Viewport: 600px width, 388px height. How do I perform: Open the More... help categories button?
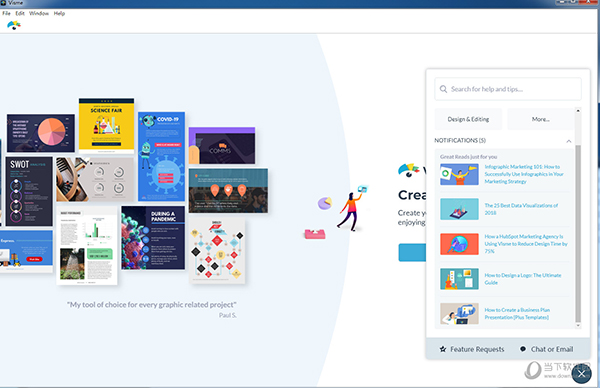pos(540,119)
